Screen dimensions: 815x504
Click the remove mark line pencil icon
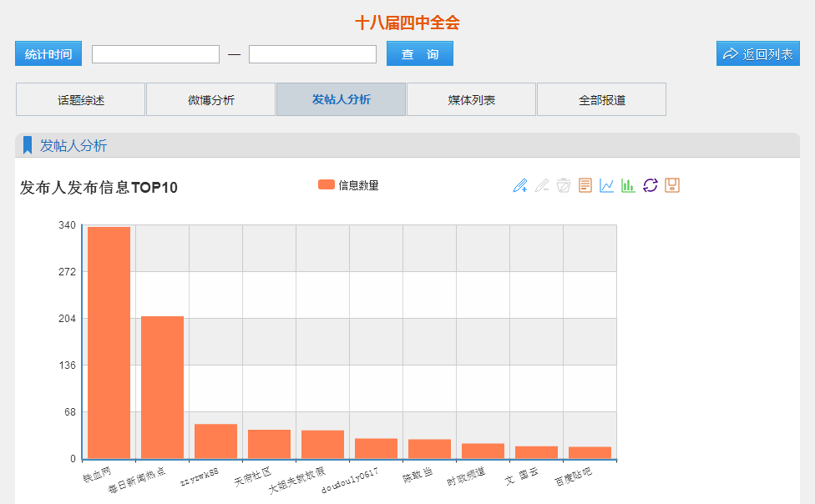(x=542, y=185)
